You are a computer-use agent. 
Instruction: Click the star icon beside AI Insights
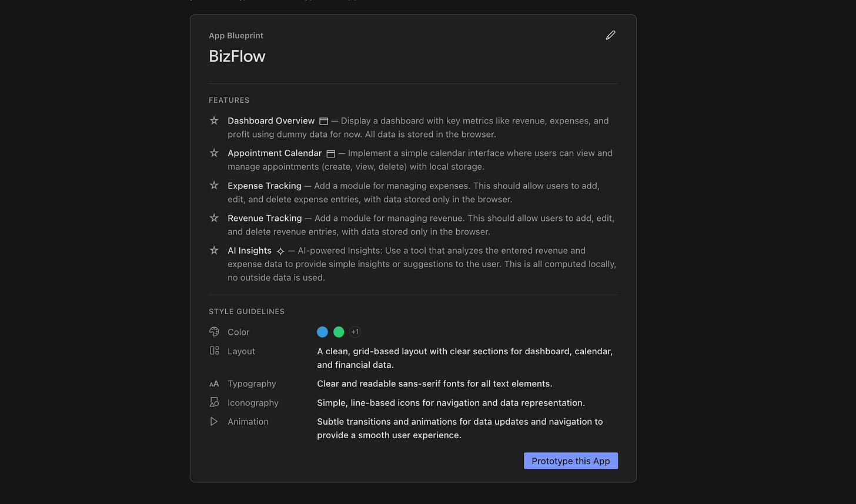(214, 250)
